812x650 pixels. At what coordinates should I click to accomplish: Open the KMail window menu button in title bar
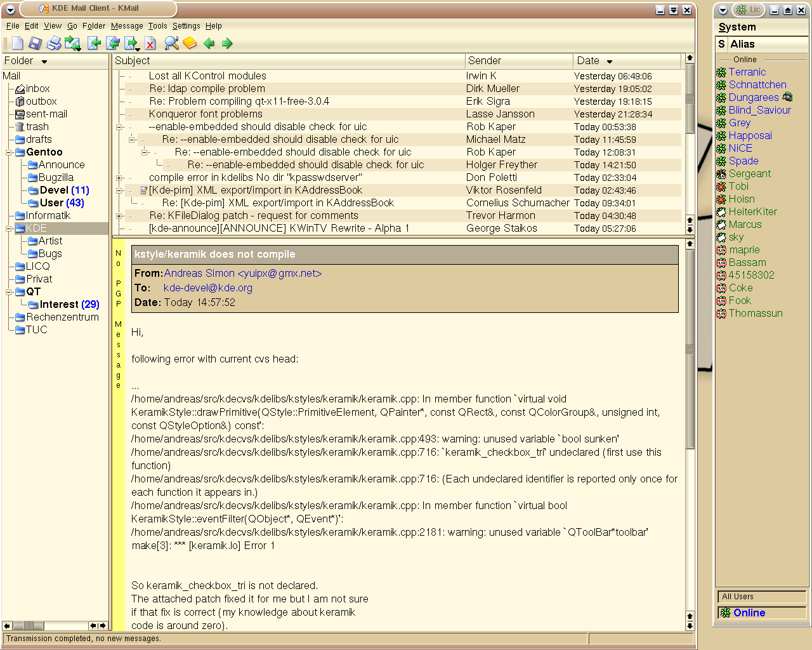point(11,10)
